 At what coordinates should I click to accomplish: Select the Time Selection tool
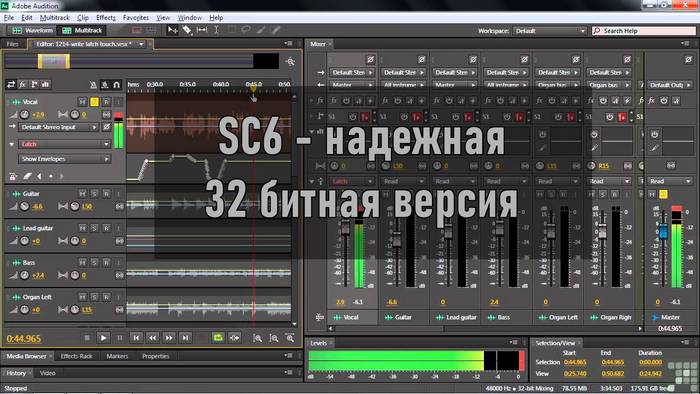pos(217,30)
